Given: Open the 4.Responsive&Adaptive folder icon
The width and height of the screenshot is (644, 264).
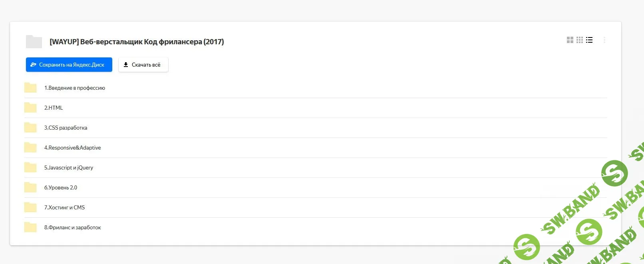Looking at the screenshot, I should [x=30, y=148].
